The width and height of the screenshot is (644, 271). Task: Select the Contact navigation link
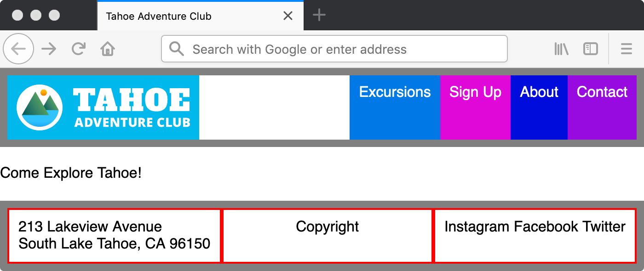[x=602, y=92]
